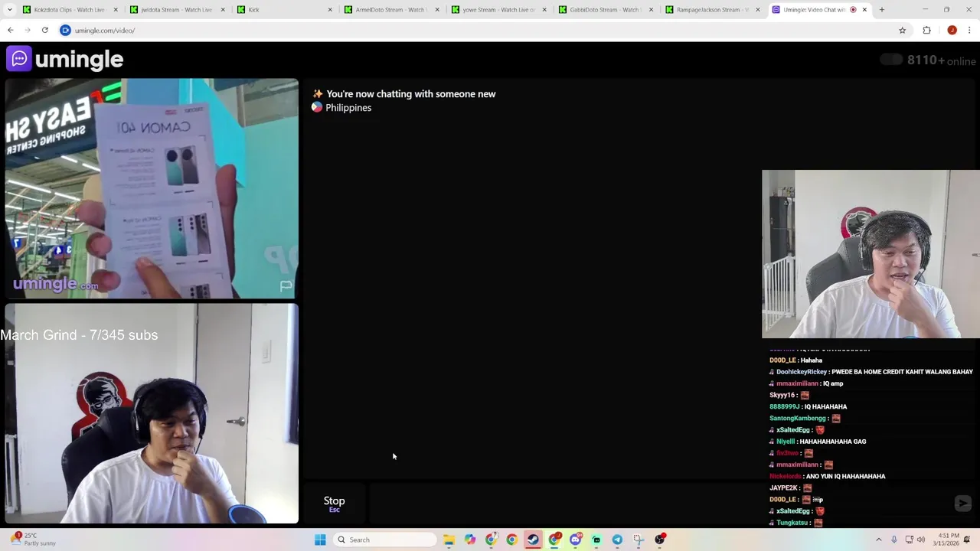980x551 pixels.
Task: Click the DoohickeyRickey chat message
Action: click(x=871, y=372)
